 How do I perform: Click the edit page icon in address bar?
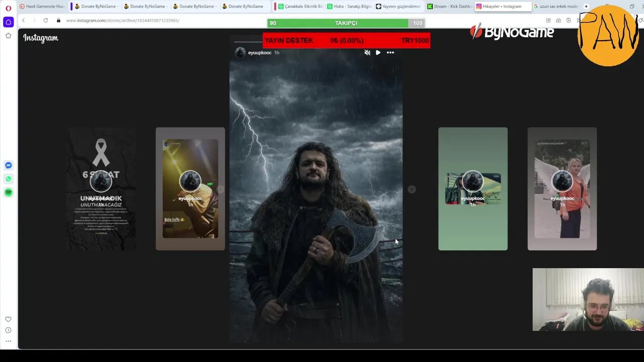tap(548, 21)
